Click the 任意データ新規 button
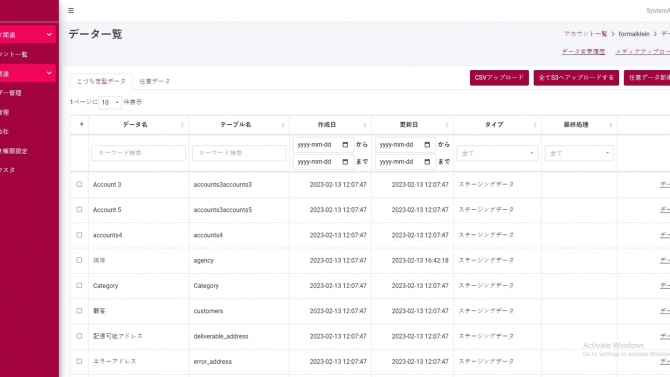The width and height of the screenshot is (670, 377). [x=647, y=78]
